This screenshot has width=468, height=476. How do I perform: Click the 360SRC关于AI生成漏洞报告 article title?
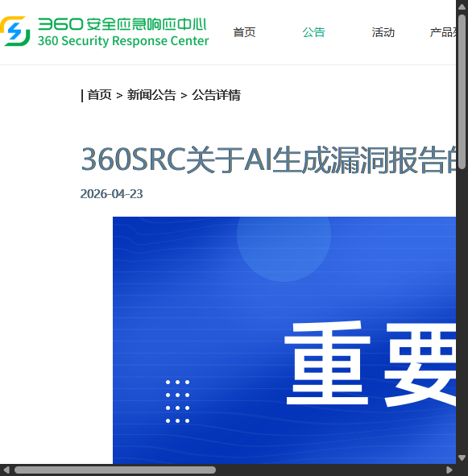tap(268, 160)
